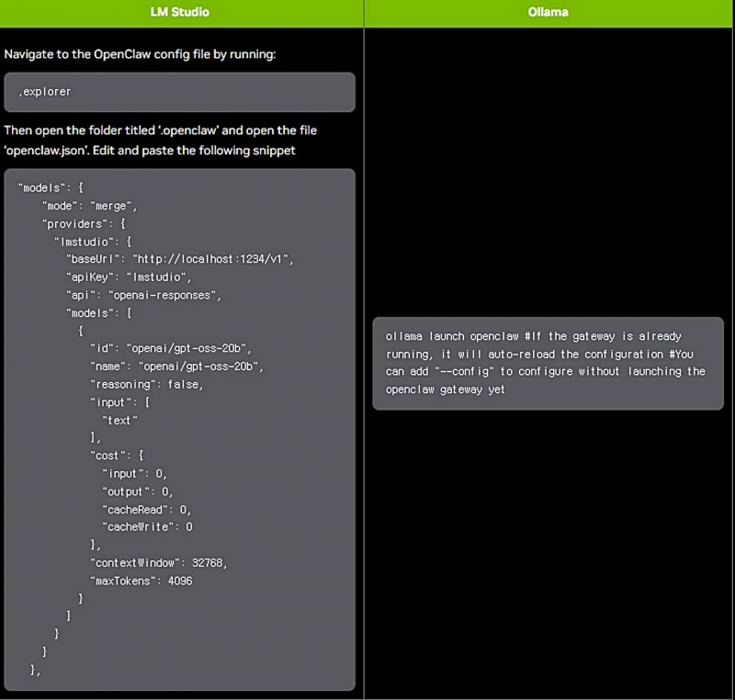Image resolution: width=735 pixels, height=700 pixels.
Task: Click the "name": "openai/gpt-oss-20b" line
Action: (x=176, y=367)
